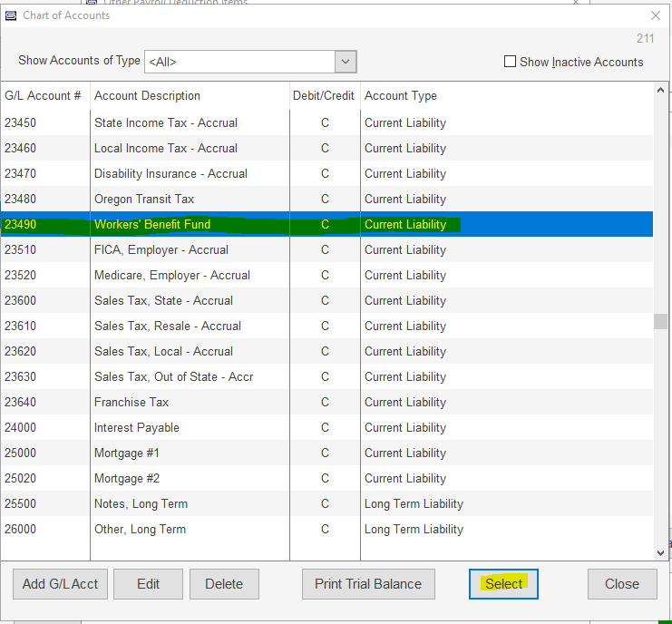Screen dimensions: 672x624
Task: Click the scrollbar down arrow
Action: [661, 551]
